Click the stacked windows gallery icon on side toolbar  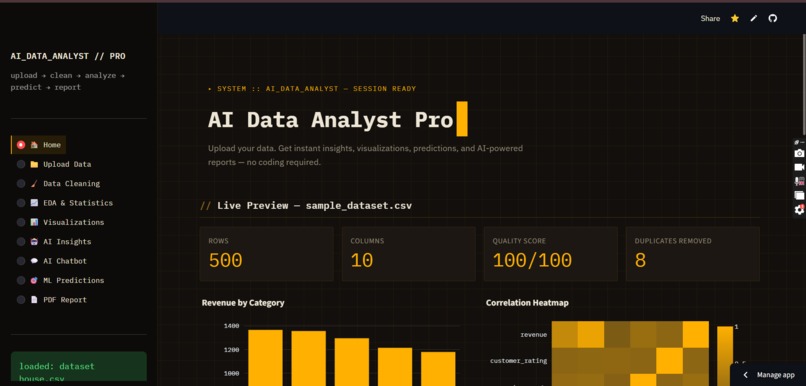tap(799, 195)
